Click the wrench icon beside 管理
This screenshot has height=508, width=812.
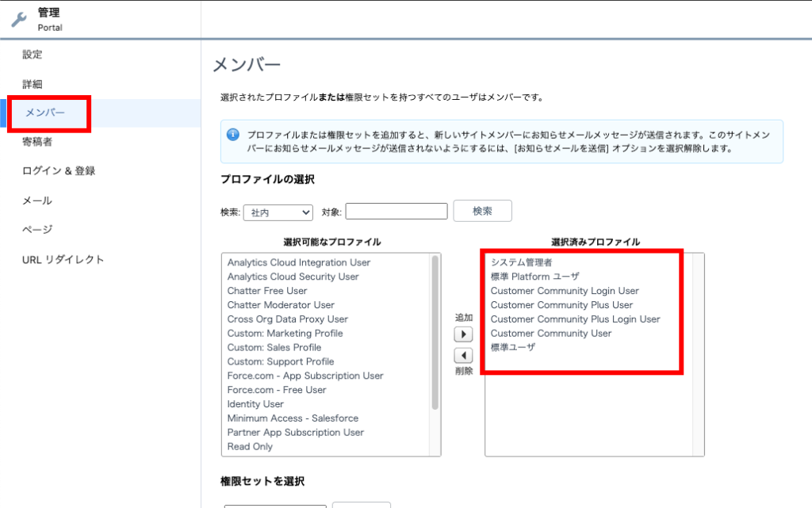click(x=18, y=19)
